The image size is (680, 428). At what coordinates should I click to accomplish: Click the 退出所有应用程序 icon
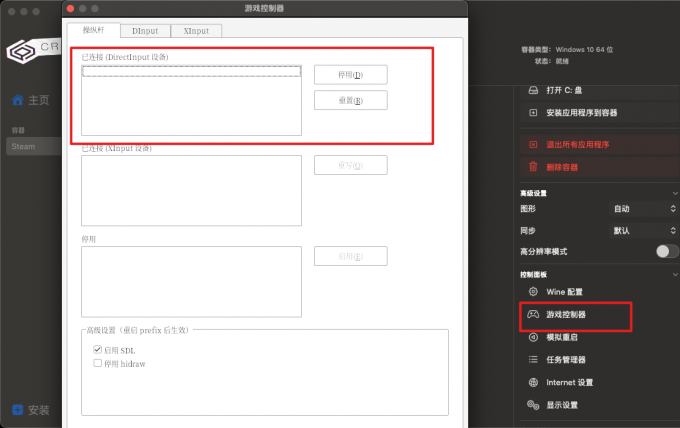533,144
